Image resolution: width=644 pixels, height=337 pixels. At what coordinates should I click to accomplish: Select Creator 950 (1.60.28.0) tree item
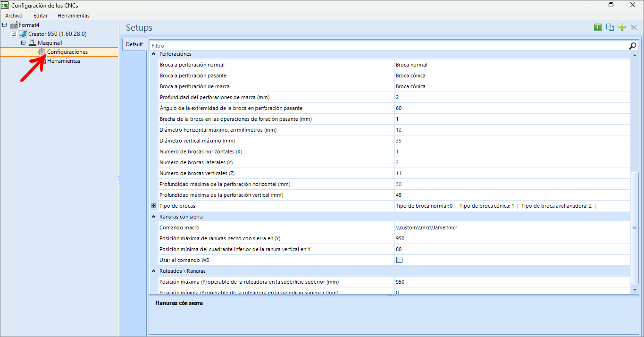pos(58,34)
